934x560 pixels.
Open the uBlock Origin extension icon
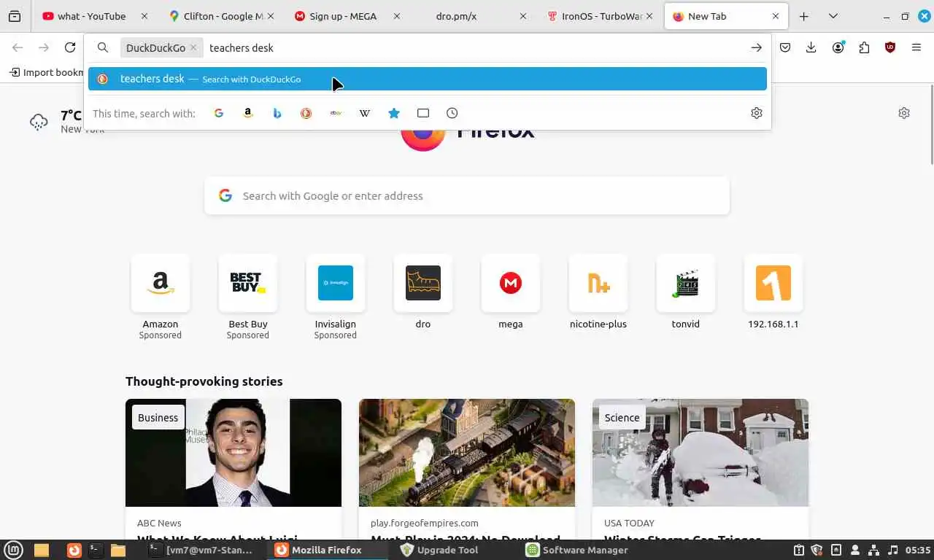pyautogui.click(x=890, y=47)
